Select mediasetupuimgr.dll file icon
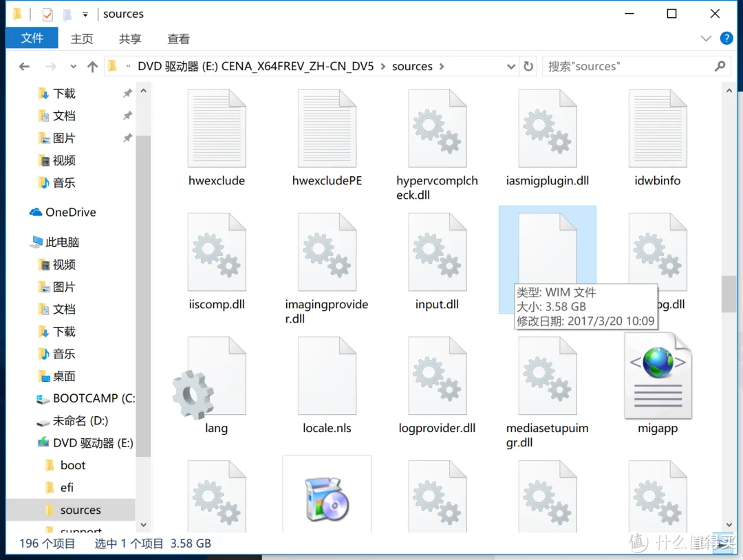743x560 pixels. (x=548, y=375)
